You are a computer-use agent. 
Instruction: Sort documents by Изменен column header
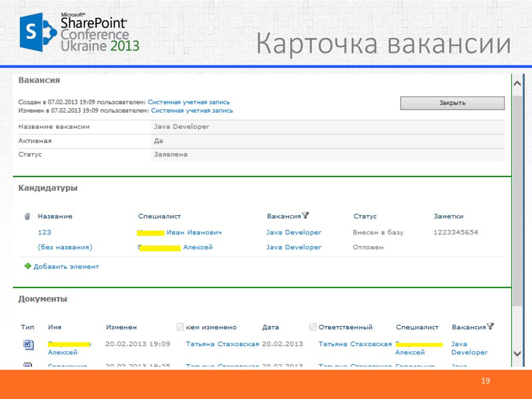121,327
